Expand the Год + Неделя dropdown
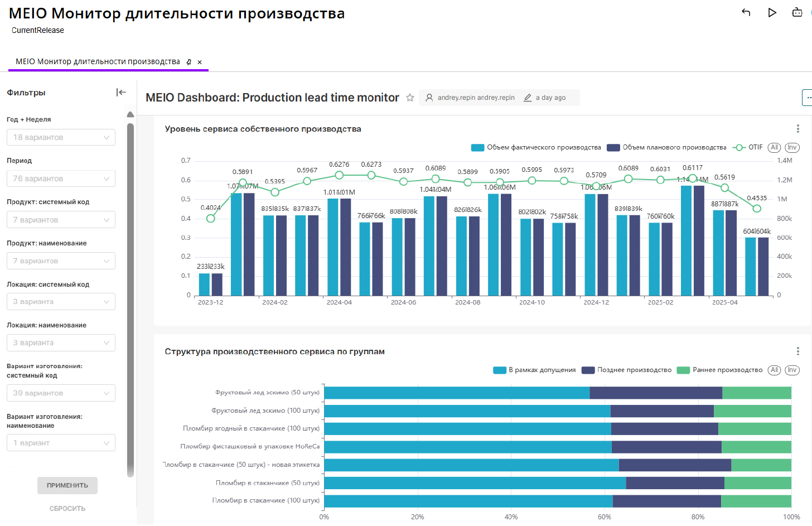This screenshot has height=526, width=812. pyautogui.click(x=61, y=137)
